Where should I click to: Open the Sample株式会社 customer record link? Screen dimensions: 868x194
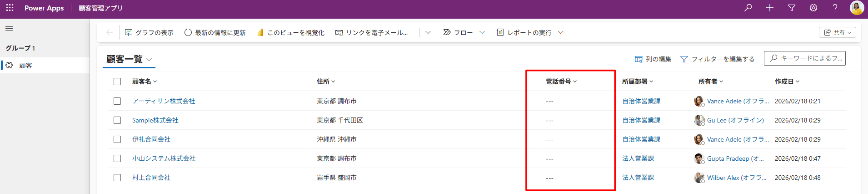point(155,120)
